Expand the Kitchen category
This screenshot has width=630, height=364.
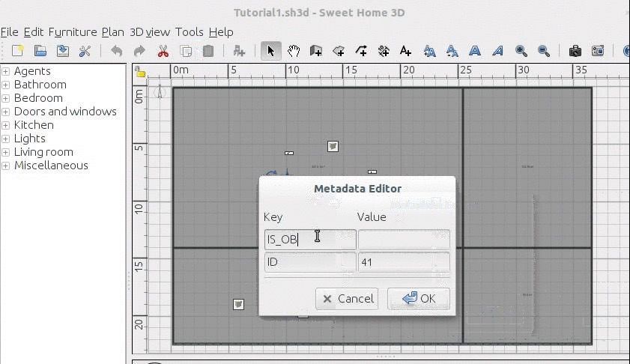pyautogui.click(x=6, y=125)
